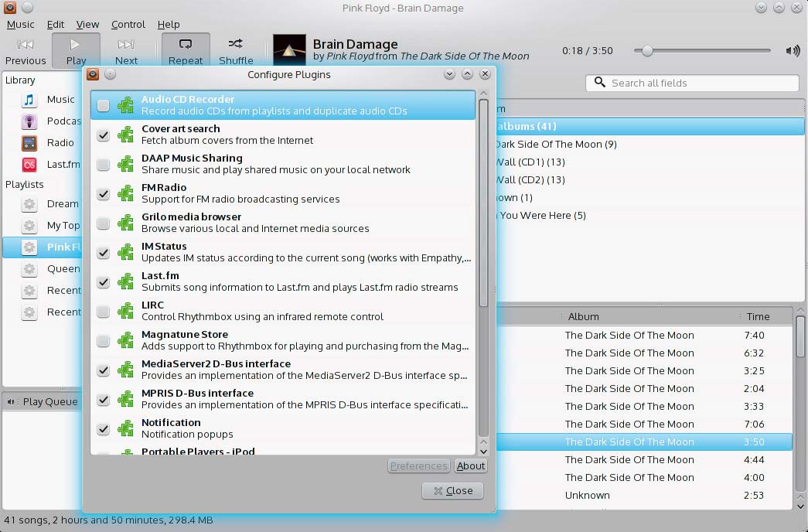Click the Play Queue speaker icon
The image size is (808, 532).
point(11,401)
